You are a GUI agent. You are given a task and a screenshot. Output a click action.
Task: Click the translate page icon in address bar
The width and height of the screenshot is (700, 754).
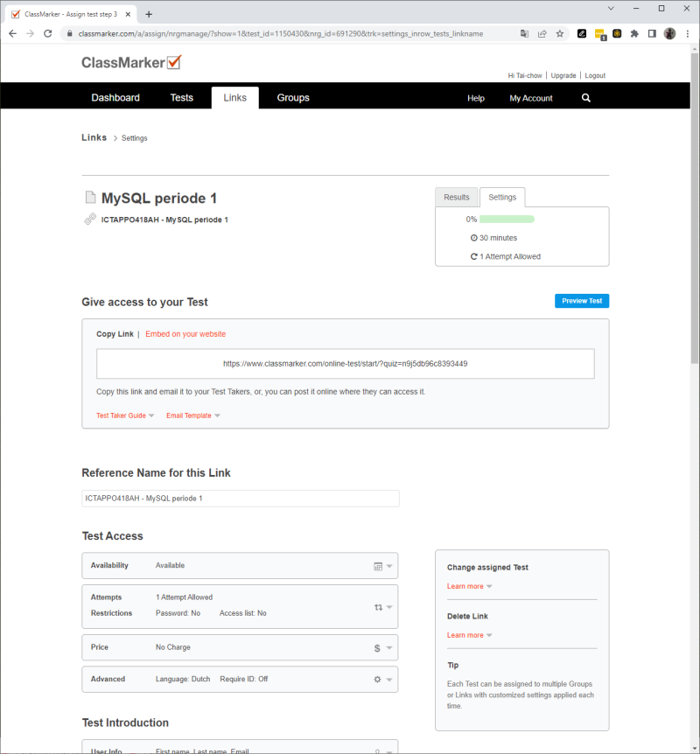(x=524, y=33)
